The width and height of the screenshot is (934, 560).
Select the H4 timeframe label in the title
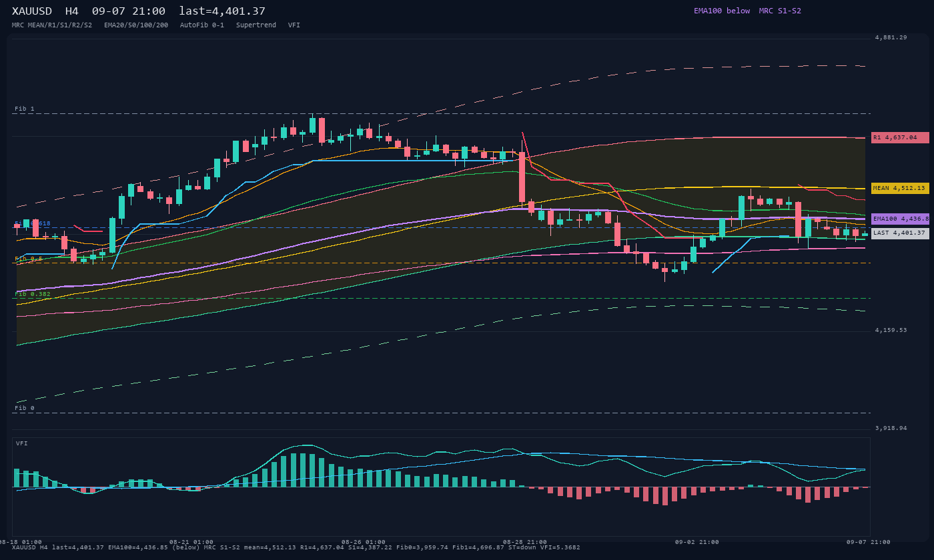(72, 11)
